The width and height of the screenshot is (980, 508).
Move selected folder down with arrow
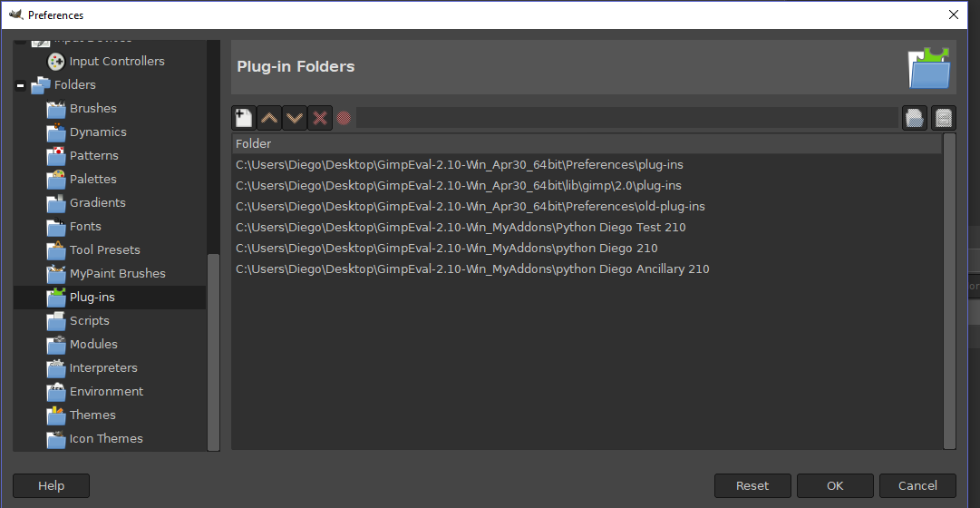[x=295, y=118]
